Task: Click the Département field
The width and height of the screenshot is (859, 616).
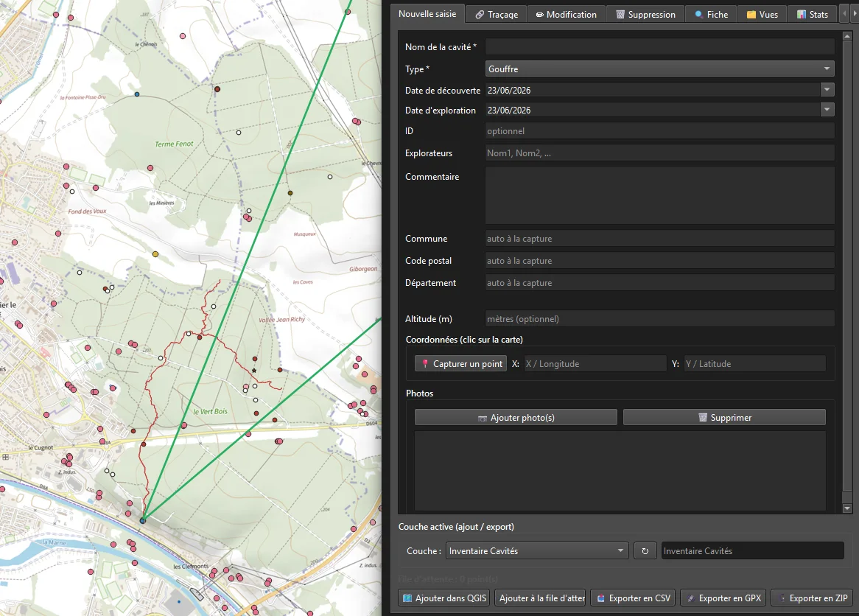Action: click(659, 282)
